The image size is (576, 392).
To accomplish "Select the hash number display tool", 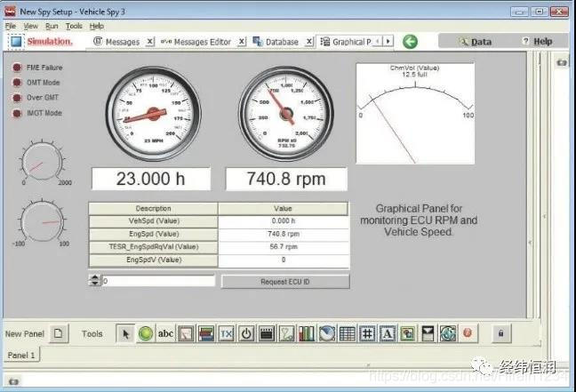I will click(367, 333).
